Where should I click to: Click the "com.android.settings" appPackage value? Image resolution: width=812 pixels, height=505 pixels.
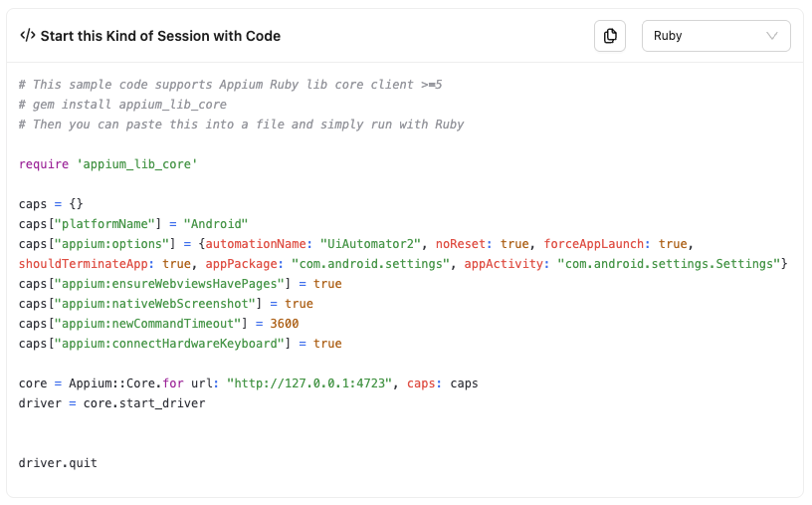tap(370, 264)
